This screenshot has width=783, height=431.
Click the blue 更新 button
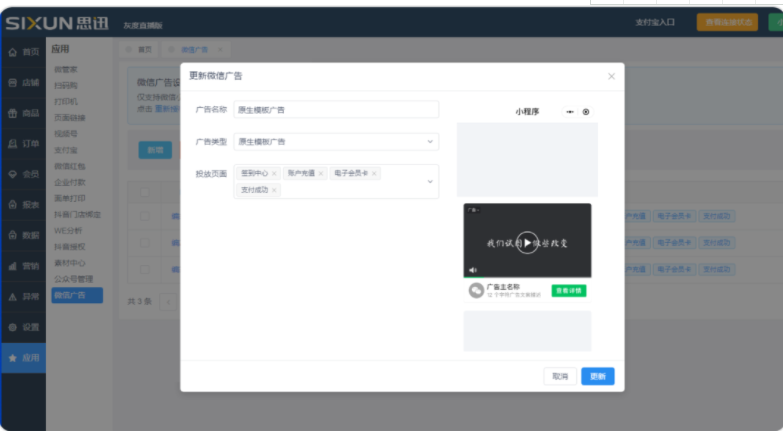tap(597, 376)
